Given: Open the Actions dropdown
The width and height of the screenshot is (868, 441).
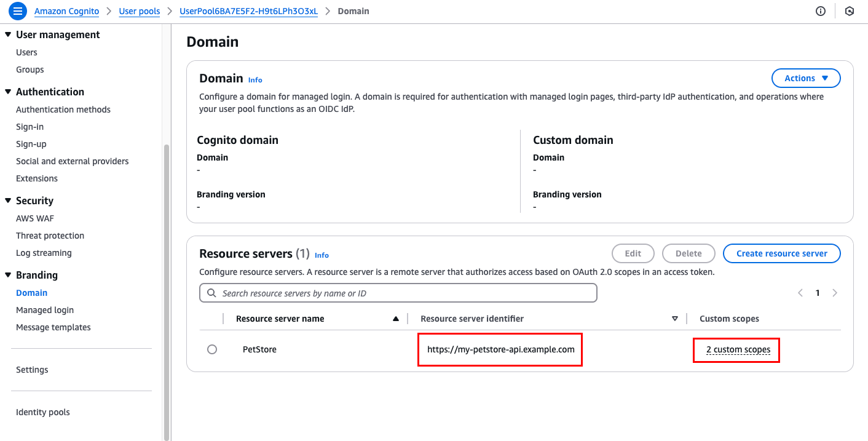Looking at the screenshot, I should pyautogui.click(x=806, y=77).
